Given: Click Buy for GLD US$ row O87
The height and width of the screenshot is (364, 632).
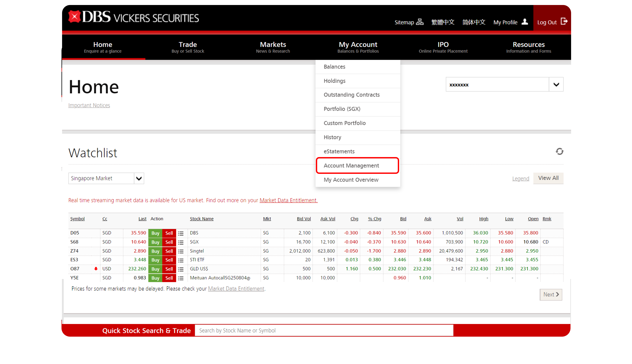Looking at the screenshot, I should [x=155, y=269].
